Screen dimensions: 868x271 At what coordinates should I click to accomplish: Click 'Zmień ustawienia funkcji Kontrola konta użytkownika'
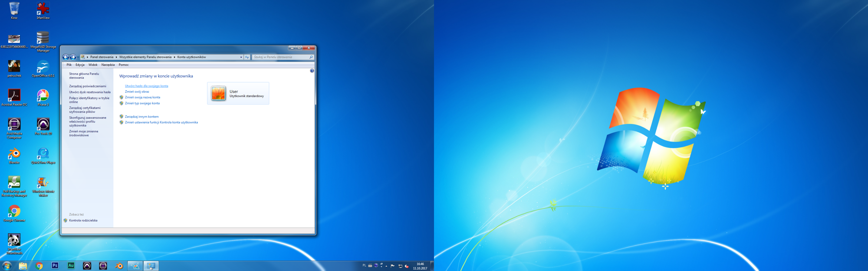coord(161,123)
